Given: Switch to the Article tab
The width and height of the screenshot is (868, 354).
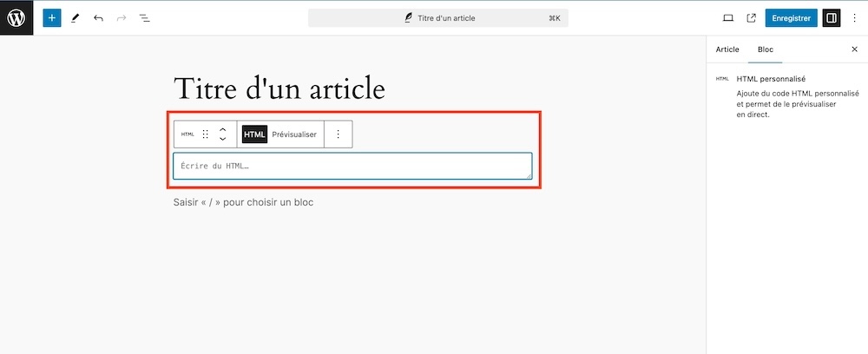Looking at the screenshot, I should (727, 49).
